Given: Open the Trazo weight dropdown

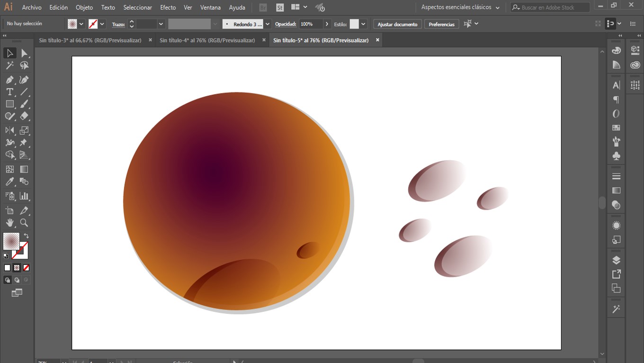Looking at the screenshot, I should click(161, 24).
